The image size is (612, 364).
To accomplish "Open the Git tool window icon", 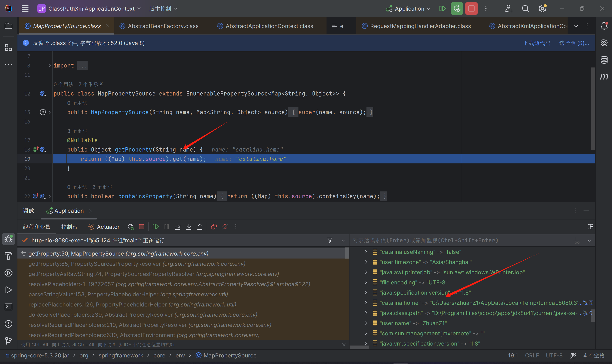I will [8, 341].
